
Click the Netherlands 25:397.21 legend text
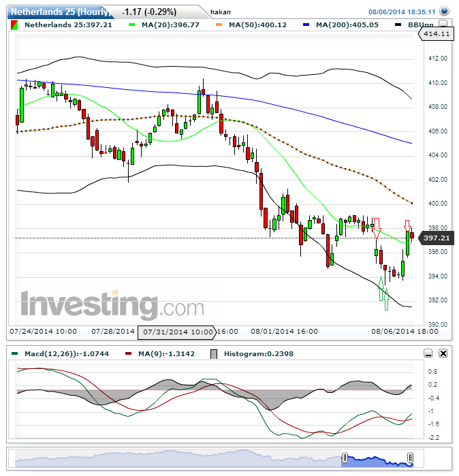[68, 25]
